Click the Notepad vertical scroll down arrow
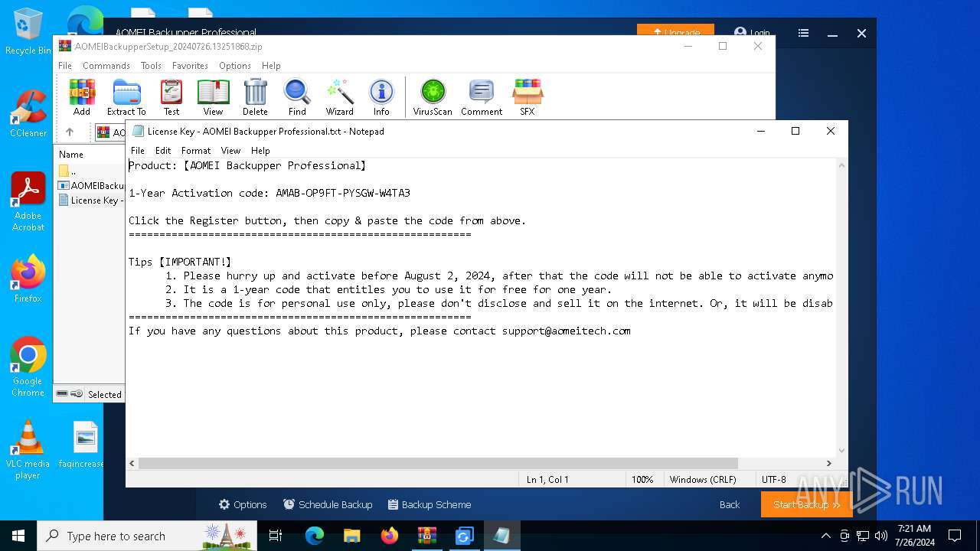This screenshot has width=980, height=551. pos(842,451)
